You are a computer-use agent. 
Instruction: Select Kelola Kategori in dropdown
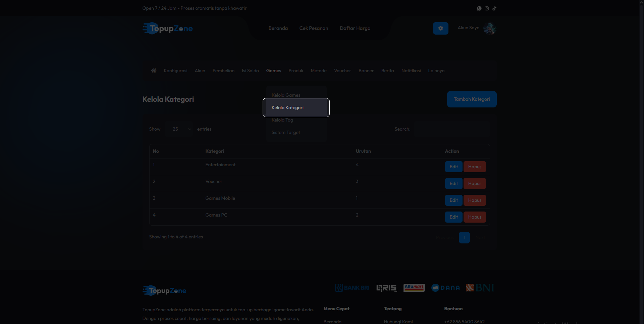[297, 107]
